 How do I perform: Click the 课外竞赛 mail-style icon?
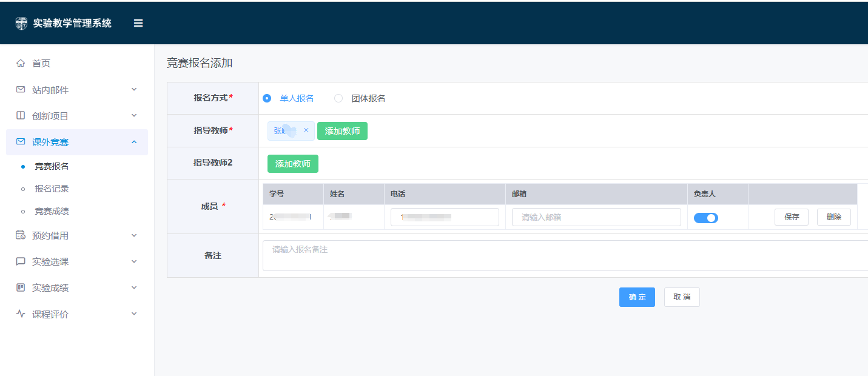pos(20,142)
